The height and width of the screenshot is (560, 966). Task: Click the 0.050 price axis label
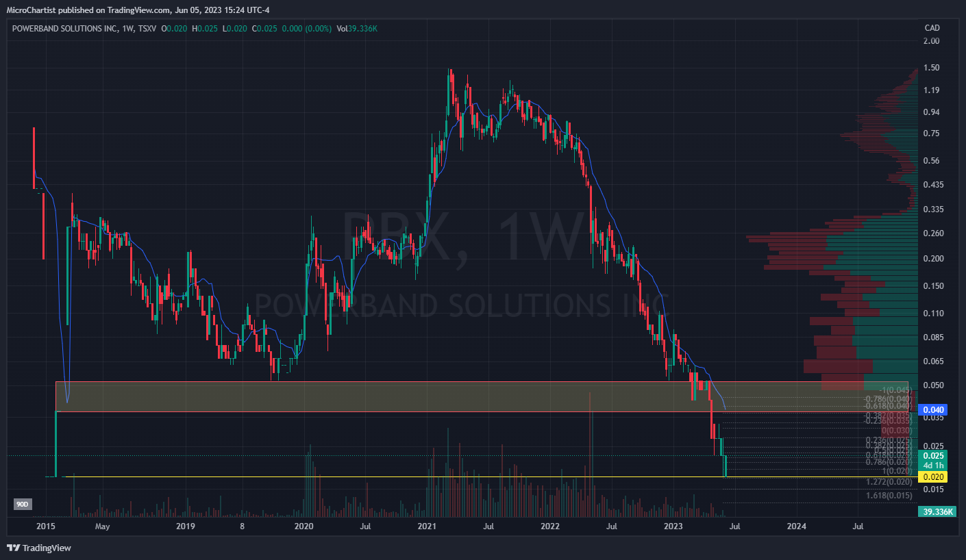[x=933, y=385]
